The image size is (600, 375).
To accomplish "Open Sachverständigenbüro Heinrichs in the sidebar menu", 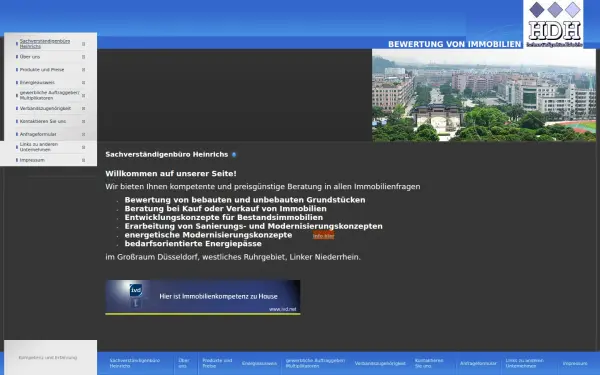I will (45, 44).
